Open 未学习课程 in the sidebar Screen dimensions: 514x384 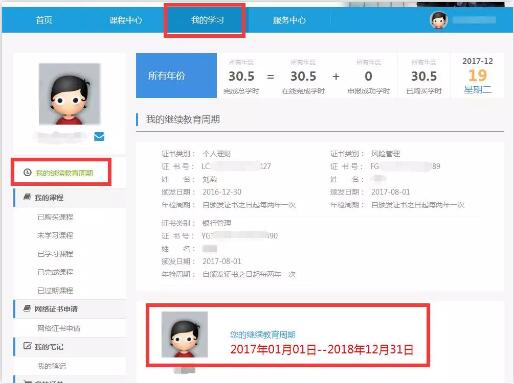tap(55, 235)
